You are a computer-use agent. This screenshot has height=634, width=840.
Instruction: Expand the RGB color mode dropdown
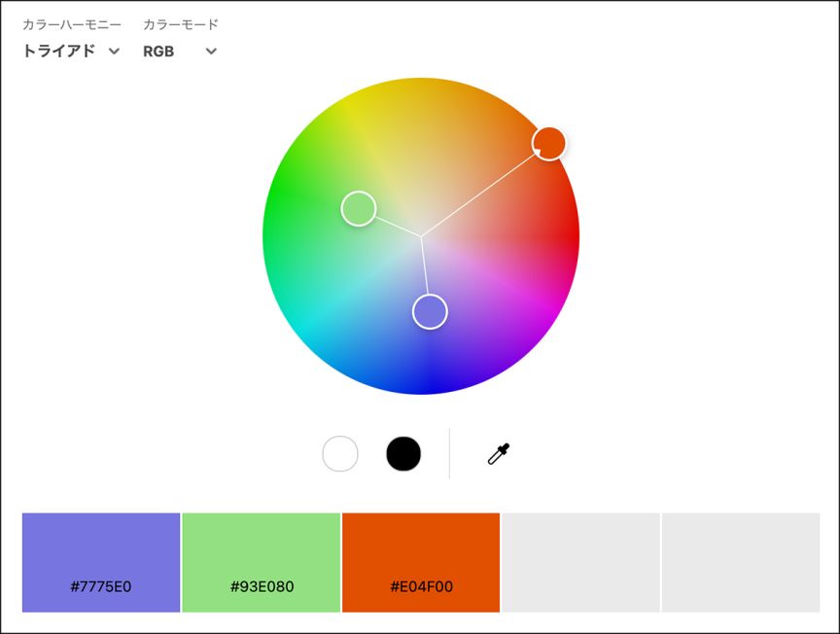click(x=180, y=52)
